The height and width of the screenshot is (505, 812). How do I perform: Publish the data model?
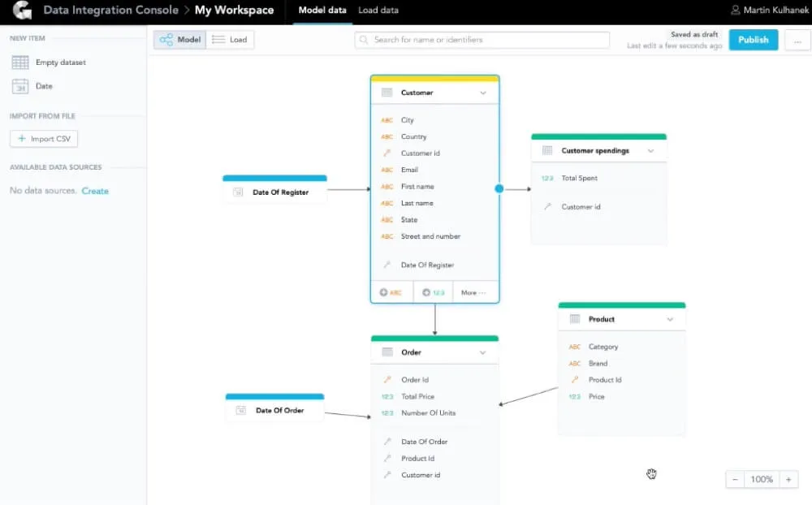pyautogui.click(x=753, y=39)
